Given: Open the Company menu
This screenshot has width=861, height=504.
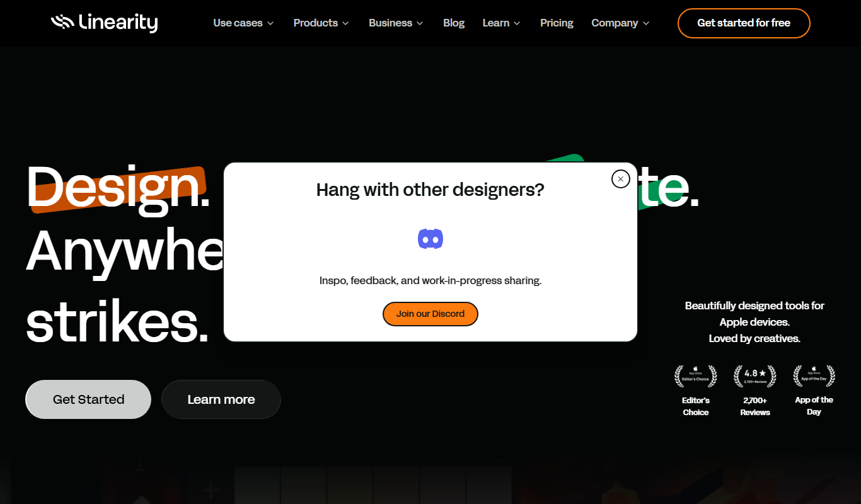Looking at the screenshot, I should (620, 23).
